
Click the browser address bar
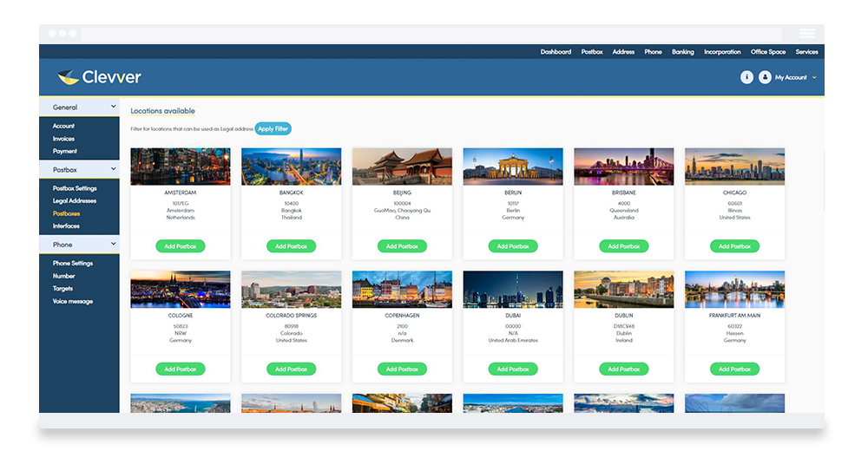click(x=431, y=34)
